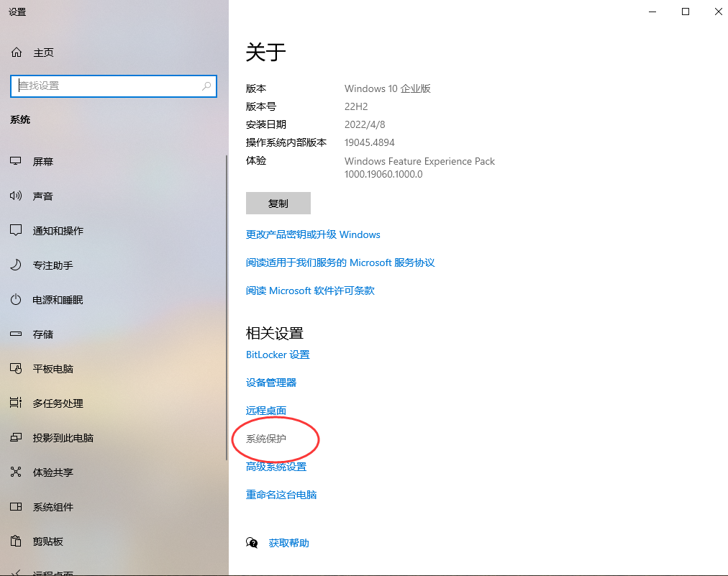728x576 pixels.
Task: Open BitLocker 设置
Action: click(x=278, y=354)
